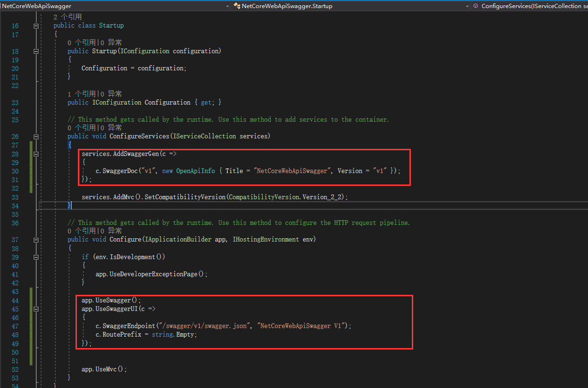This screenshot has height=388, width=588.
Task: Open the ConfigureServices member dropdown
Action: [x=530, y=6]
